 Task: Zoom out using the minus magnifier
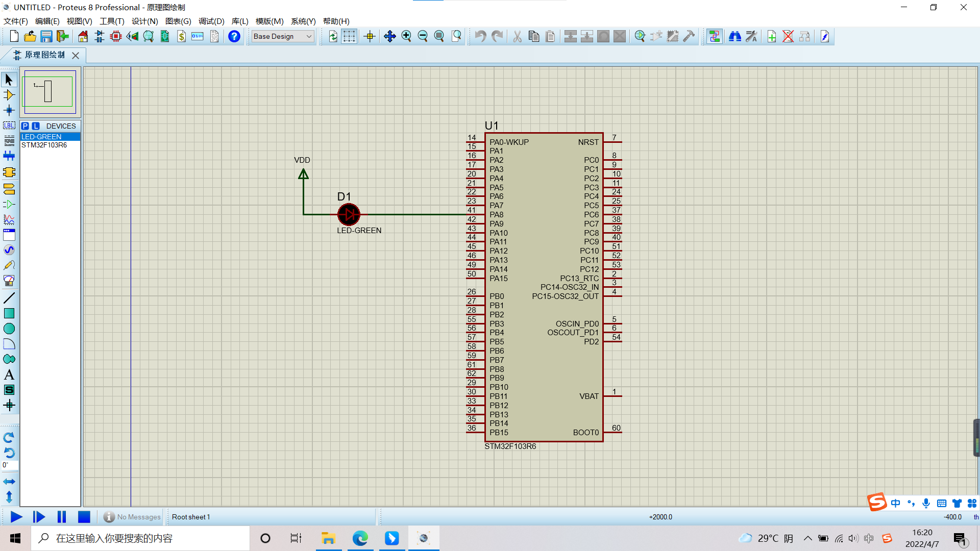pyautogui.click(x=423, y=36)
